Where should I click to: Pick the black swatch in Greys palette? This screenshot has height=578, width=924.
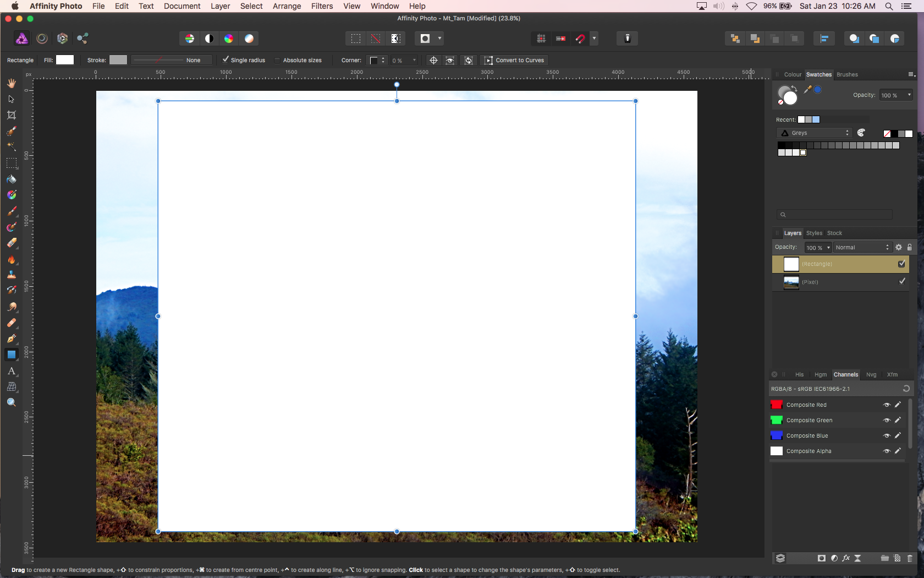(782, 145)
